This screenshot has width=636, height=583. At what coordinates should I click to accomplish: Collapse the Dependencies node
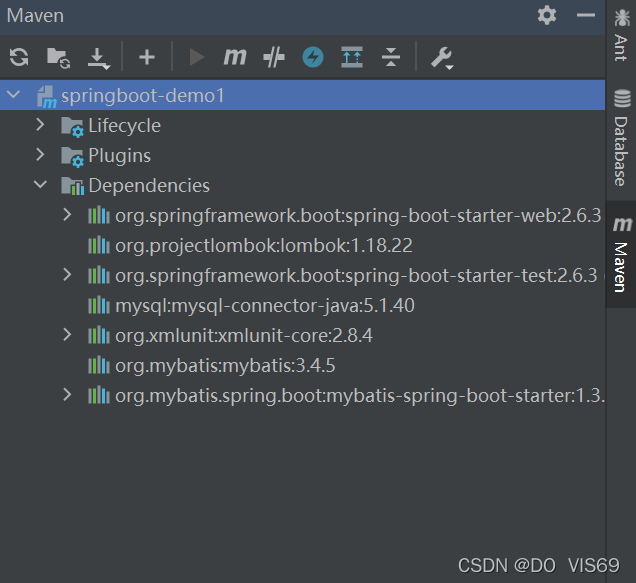click(x=40, y=185)
